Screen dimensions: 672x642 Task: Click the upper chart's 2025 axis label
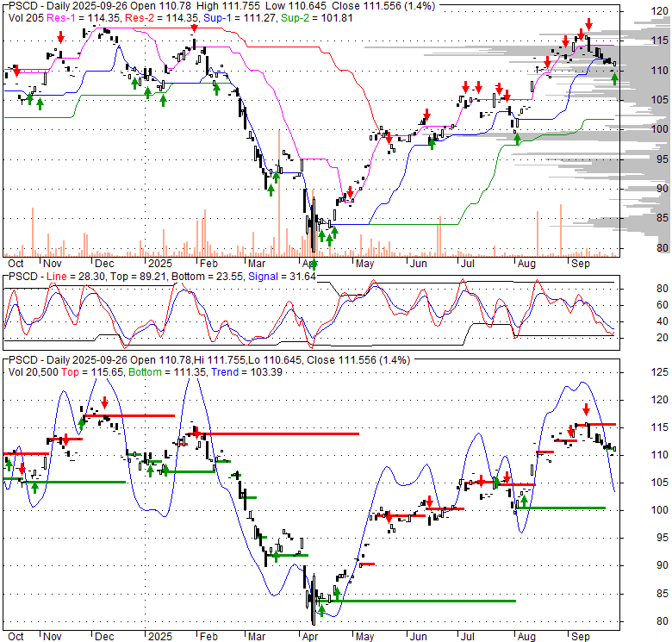[160, 264]
